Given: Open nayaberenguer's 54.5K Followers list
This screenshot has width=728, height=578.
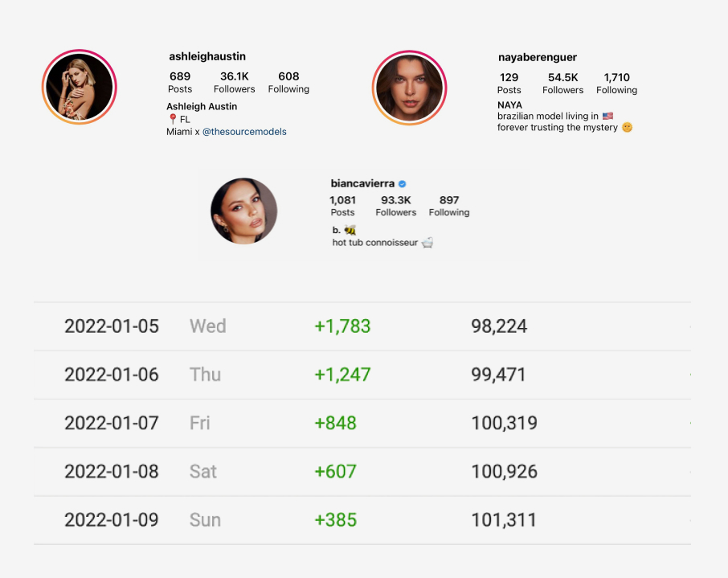Looking at the screenshot, I should 563,84.
